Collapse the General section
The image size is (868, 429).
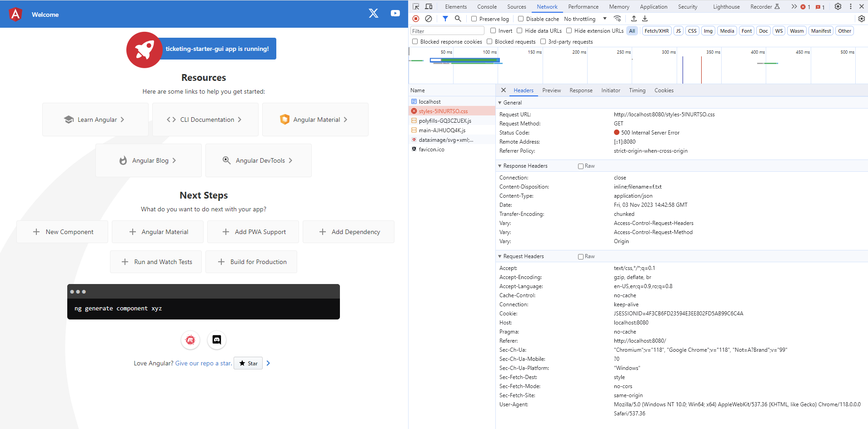(499, 103)
